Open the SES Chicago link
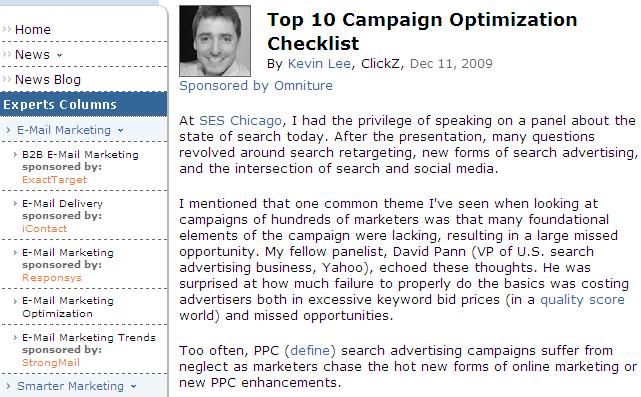The height and width of the screenshot is (397, 641). click(240, 121)
